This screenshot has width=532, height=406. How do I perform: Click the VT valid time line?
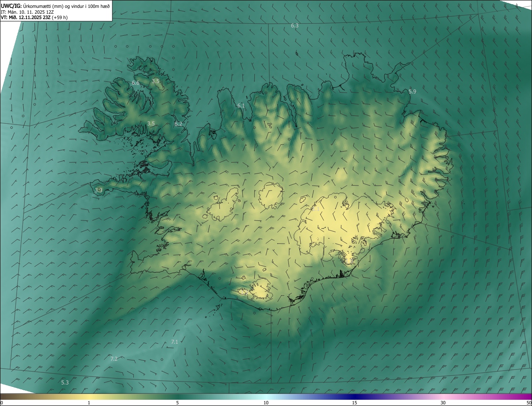34,17
